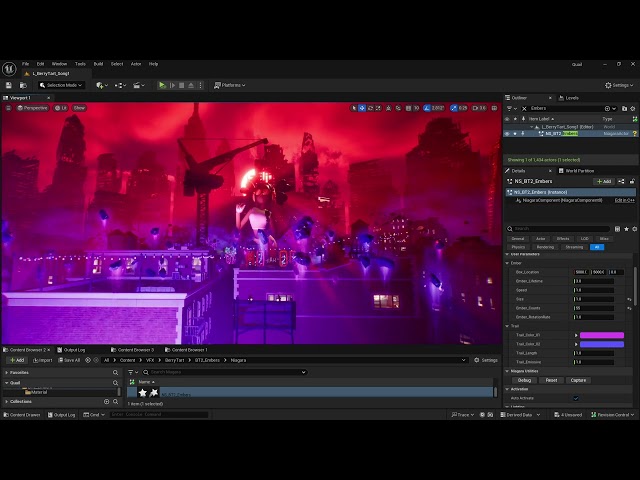Open the Actor menu
The image size is (640, 480).
point(136,64)
